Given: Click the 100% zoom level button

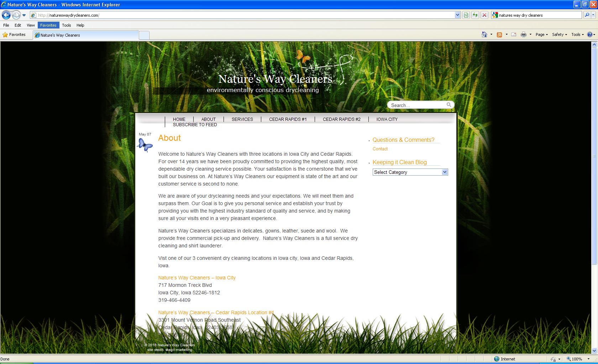Looking at the screenshot, I should [x=575, y=359].
